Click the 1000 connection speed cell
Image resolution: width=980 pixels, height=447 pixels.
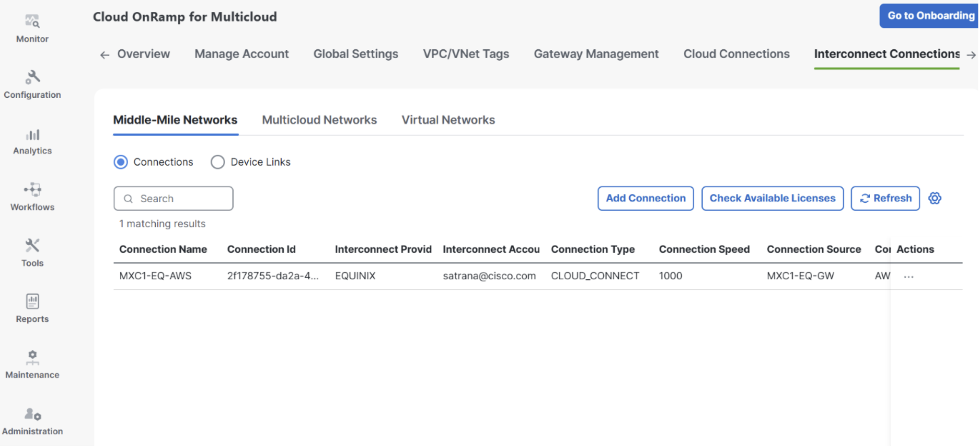tap(671, 276)
